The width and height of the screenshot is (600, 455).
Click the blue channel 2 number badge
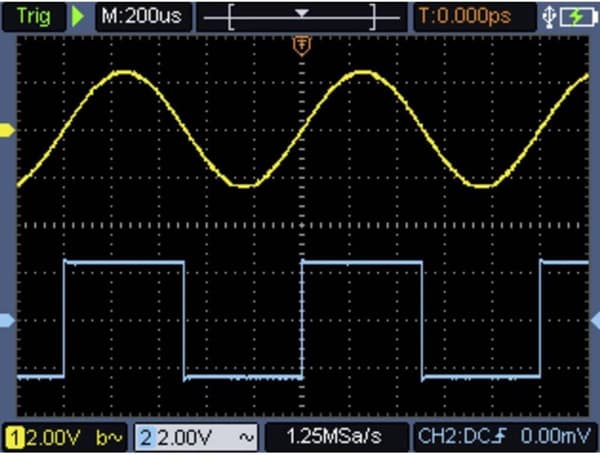(x=145, y=438)
